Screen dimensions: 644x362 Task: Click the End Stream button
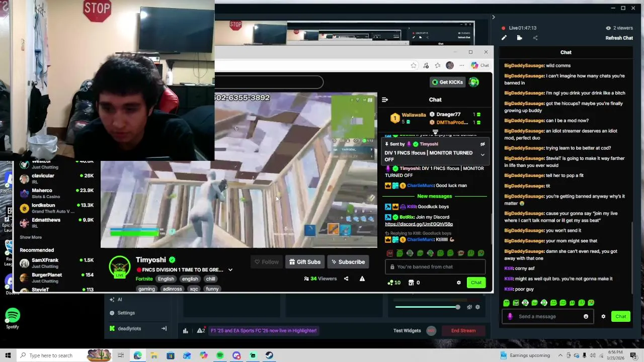click(463, 330)
